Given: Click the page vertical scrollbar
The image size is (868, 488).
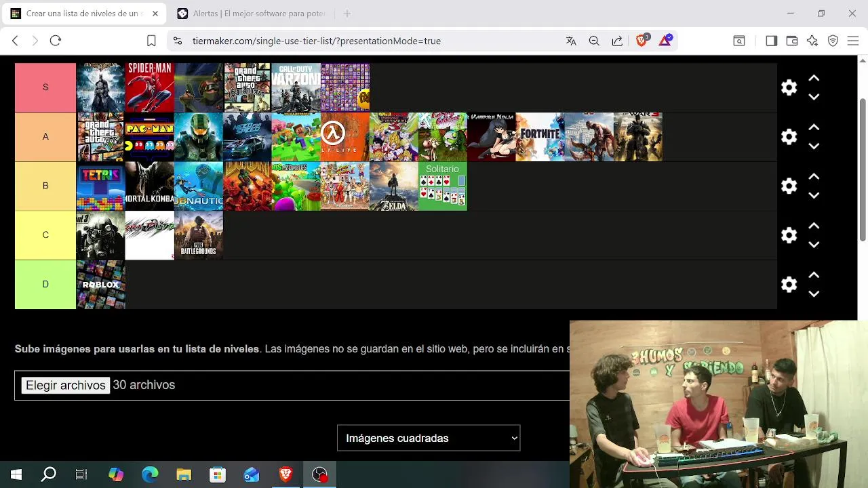Looking at the screenshot, I should [863, 169].
